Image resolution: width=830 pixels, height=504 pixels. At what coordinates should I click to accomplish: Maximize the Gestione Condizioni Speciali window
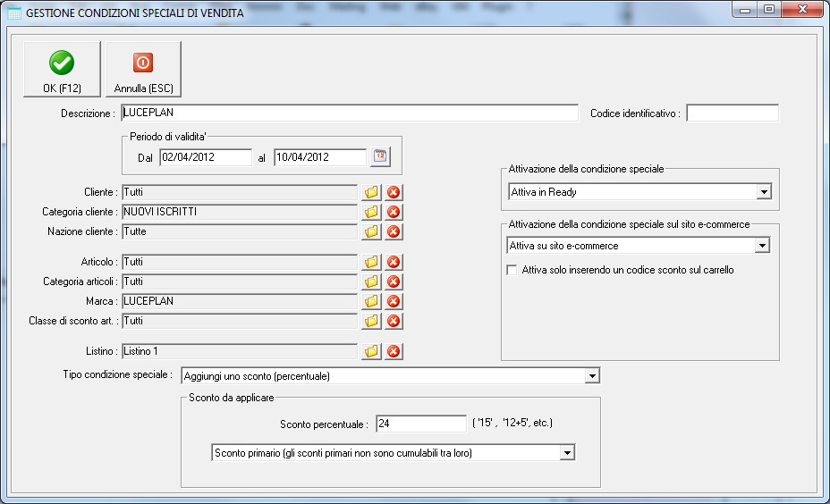pos(769,10)
